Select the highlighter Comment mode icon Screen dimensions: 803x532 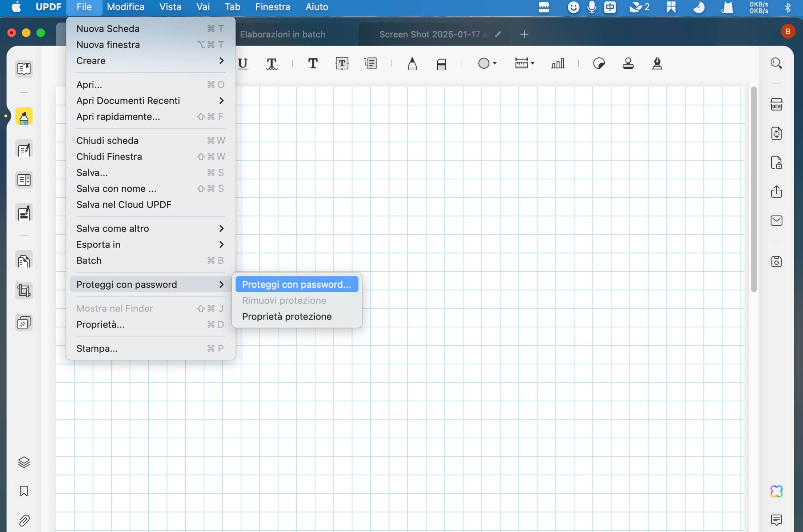pyautogui.click(x=24, y=117)
